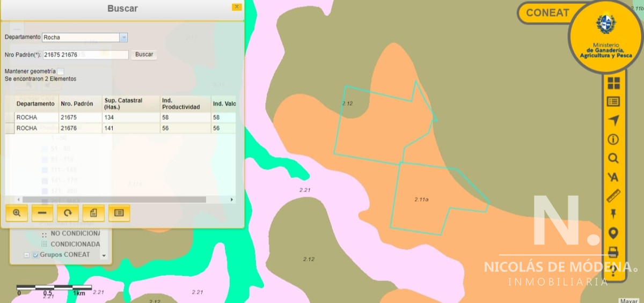Screen dimensions: 644x303
Task: Click the Maxar attribution text
Action: tap(629, 300)
